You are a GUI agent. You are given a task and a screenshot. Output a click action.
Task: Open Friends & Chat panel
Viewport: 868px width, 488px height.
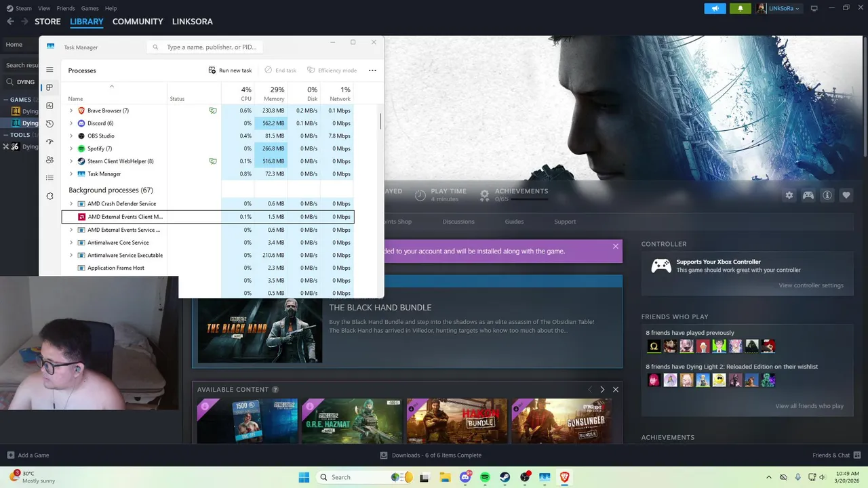[835, 455]
